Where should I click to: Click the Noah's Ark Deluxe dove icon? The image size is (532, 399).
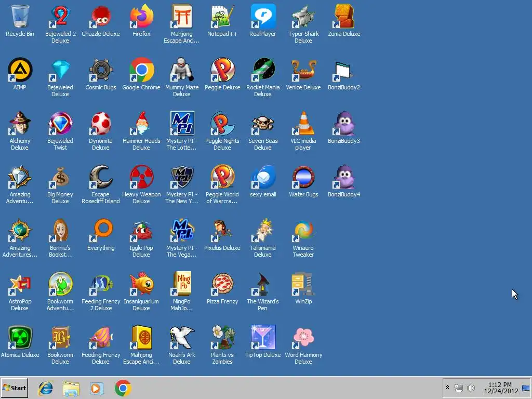(x=182, y=337)
